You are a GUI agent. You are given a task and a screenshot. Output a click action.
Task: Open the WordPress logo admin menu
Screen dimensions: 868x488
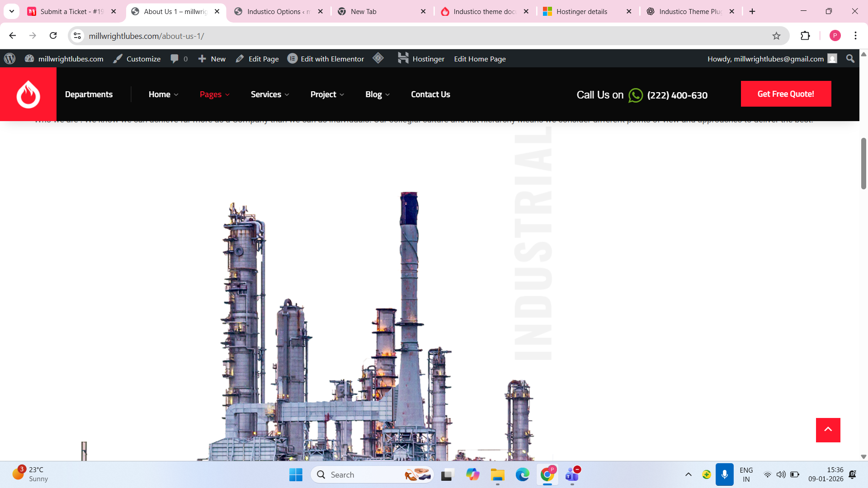click(9, 59)
